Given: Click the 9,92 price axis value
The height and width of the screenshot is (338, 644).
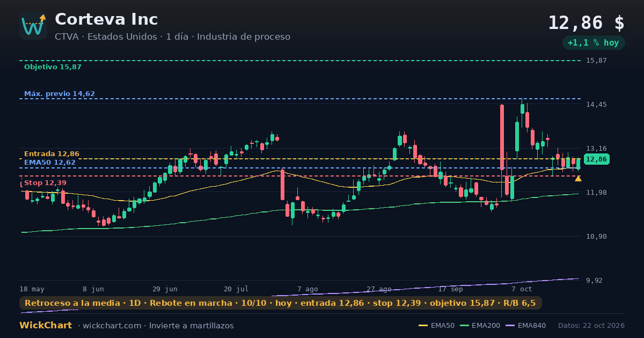Looking at the screenshot, I should coord(594,281).
